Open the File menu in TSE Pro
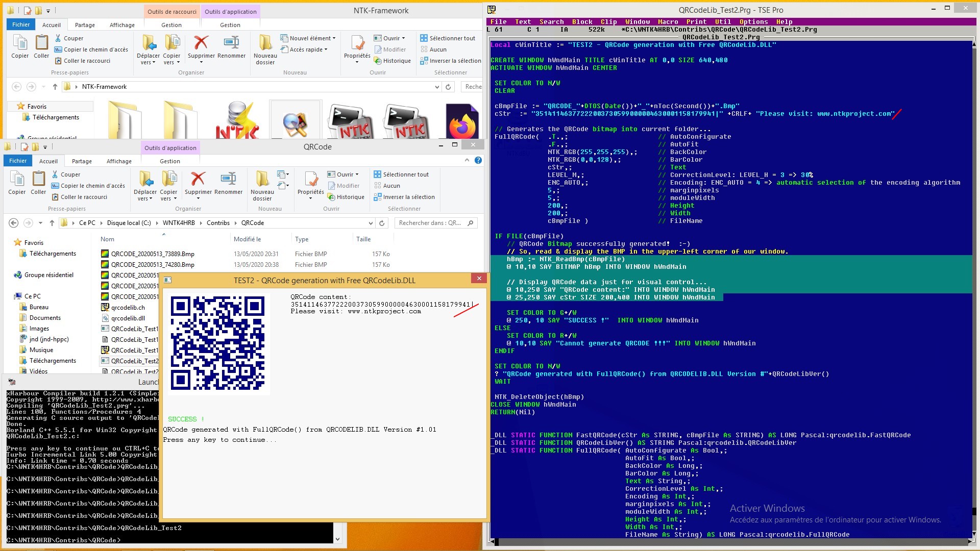 click(498, 22)
